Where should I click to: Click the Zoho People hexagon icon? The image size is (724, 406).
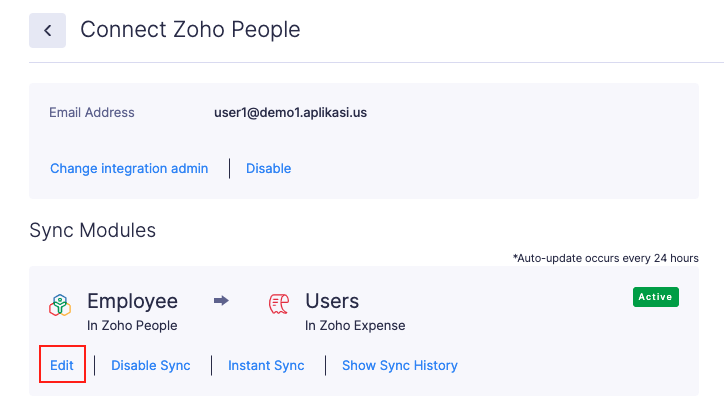(60, 305)
